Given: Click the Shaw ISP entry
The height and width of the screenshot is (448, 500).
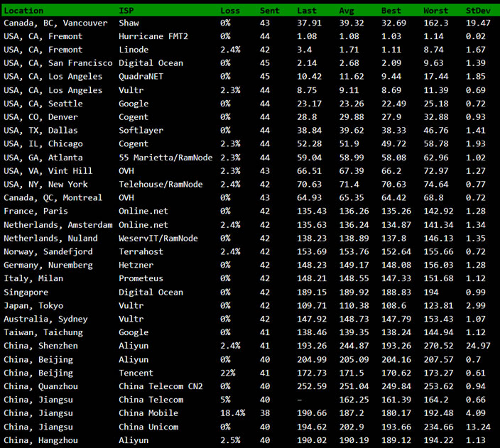Looking at the screenshot, I should (x=129, y=23).
